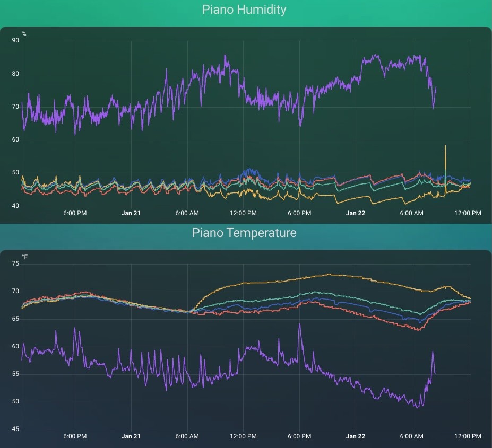Click the 90 value on humidity y-axis

tap(15, 40)
